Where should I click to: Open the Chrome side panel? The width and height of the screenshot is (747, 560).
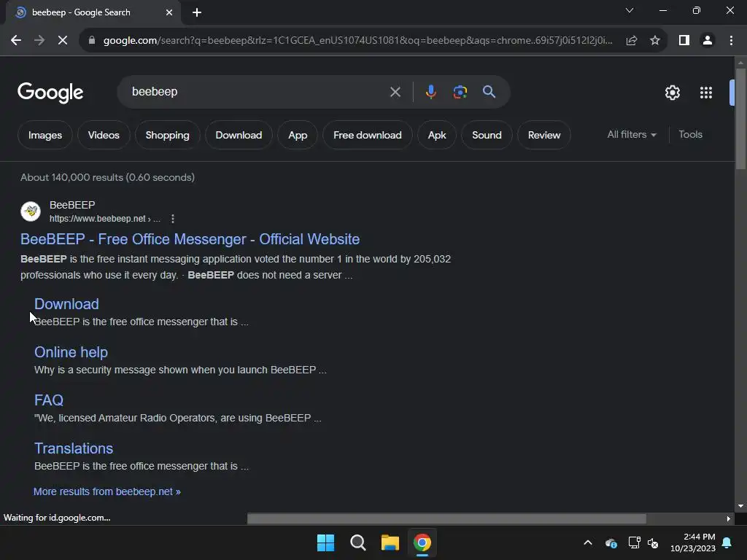(x=684, y=41)
